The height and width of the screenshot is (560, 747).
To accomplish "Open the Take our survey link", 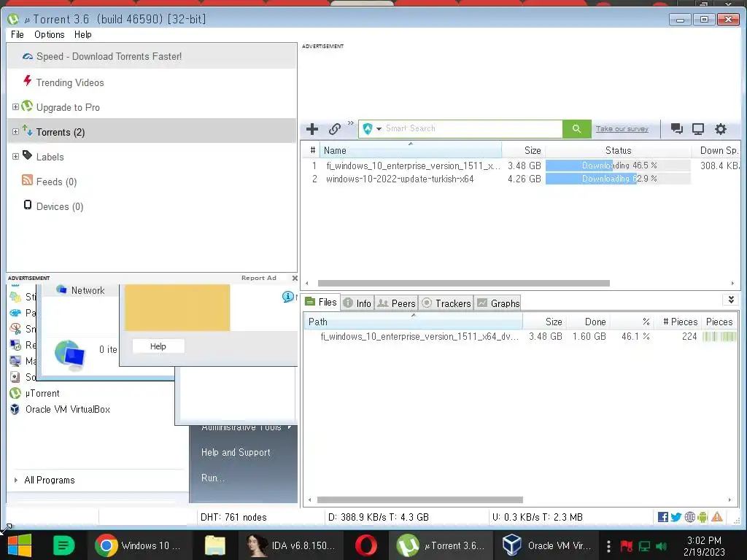I will tap(622, 128).
